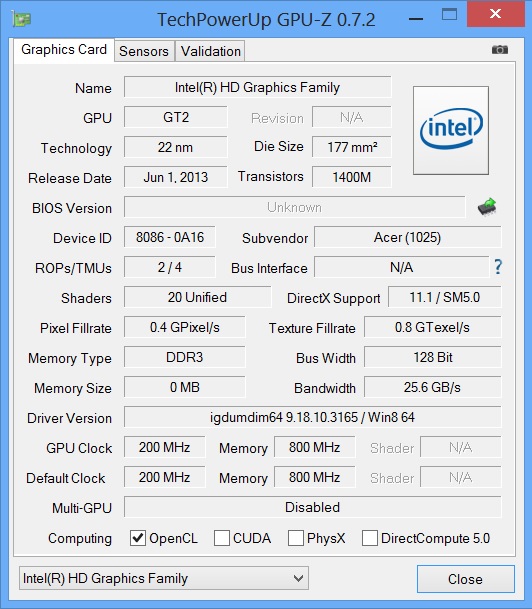532x609 pixels.
Task: Close the window with the red X
Action: [496, 14]
